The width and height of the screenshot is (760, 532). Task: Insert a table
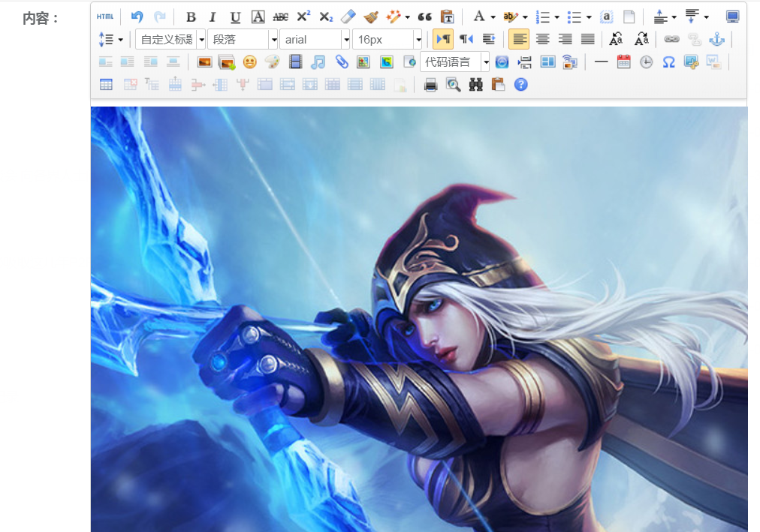pyautogui.click(x=106, y=85)
